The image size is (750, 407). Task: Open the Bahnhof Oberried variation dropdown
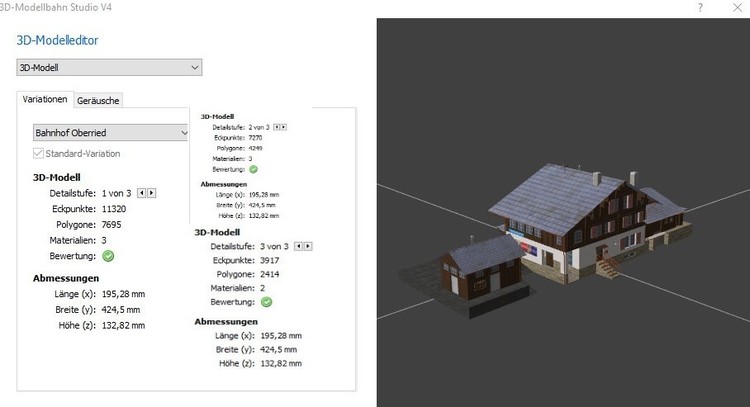(110, 132)
